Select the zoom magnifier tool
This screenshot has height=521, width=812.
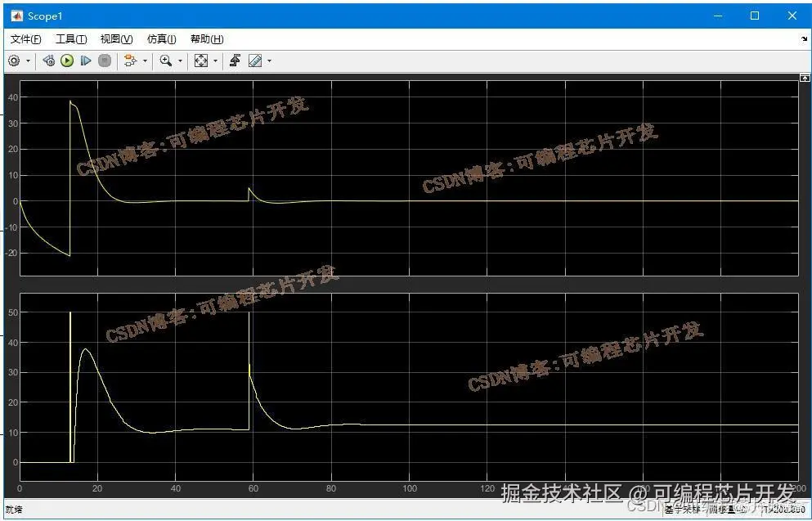coord(166,61)
